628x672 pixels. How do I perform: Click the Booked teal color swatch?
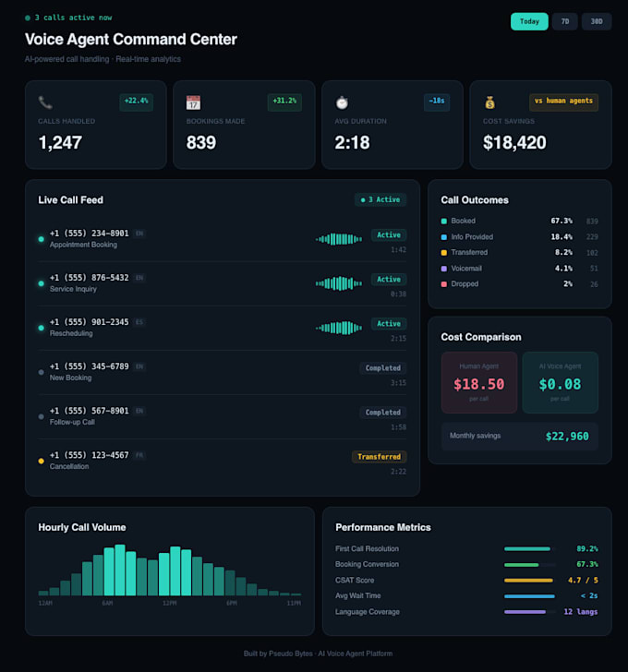pos(444,222)
